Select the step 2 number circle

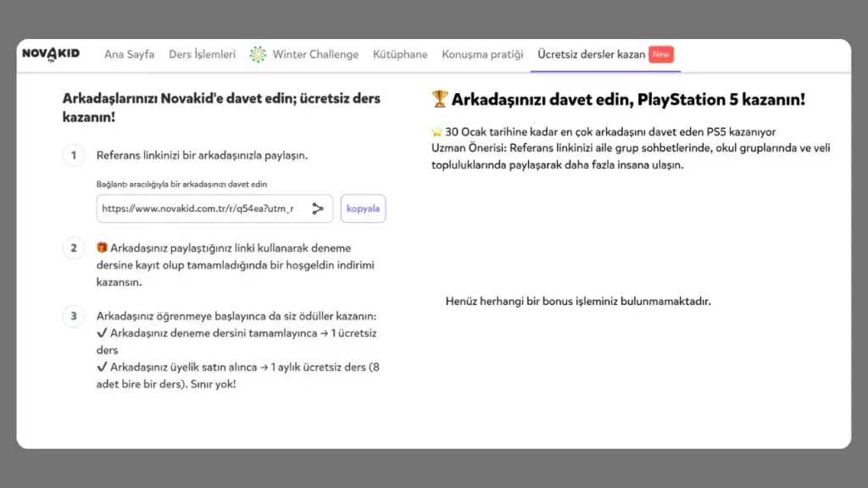74,248
